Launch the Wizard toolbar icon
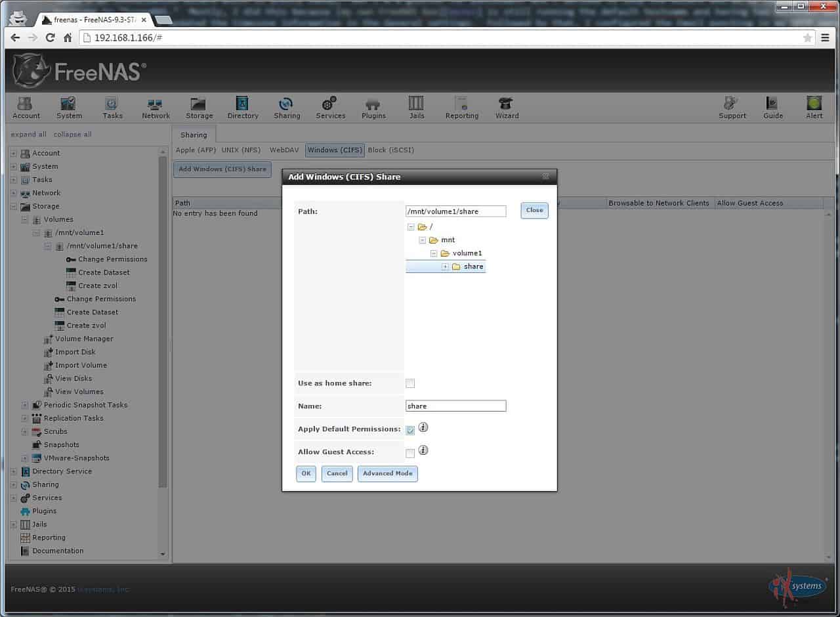 (507, 108)
